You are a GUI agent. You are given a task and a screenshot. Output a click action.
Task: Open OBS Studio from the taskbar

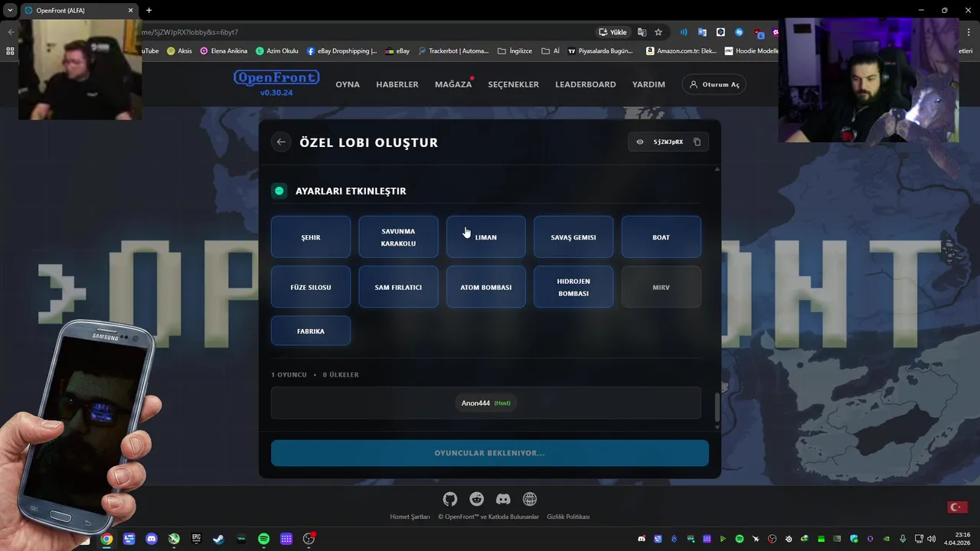tap(309, 539)
